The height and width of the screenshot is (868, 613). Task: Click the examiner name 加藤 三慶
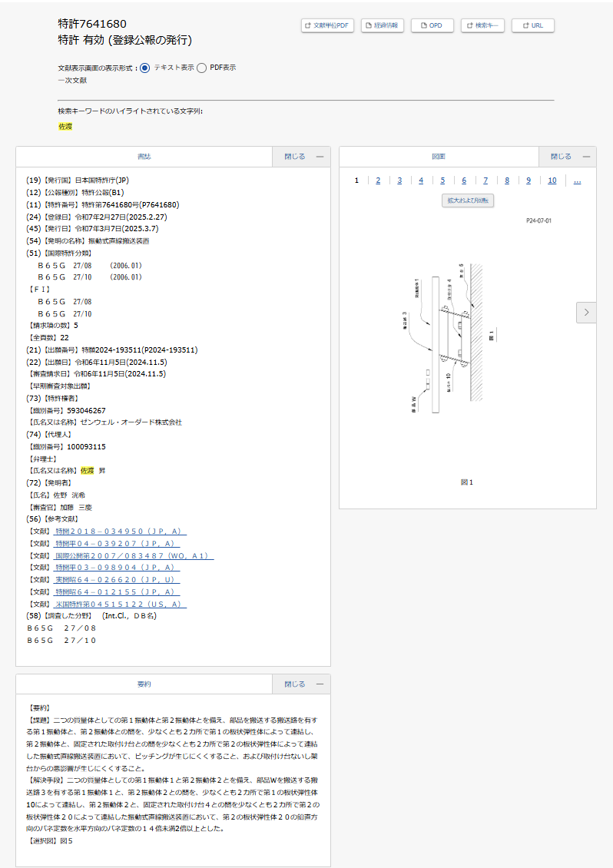(x=76, y=507)
